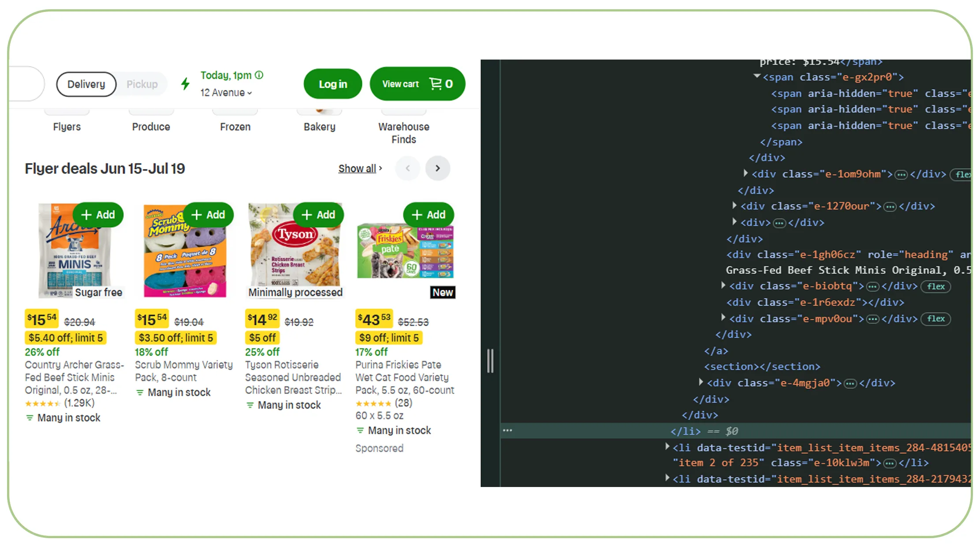Image resolution: width=980 pixels, height=547 pixels.
Task: Expand the div class e-1om9ohm node
Action: click(745, 173)
